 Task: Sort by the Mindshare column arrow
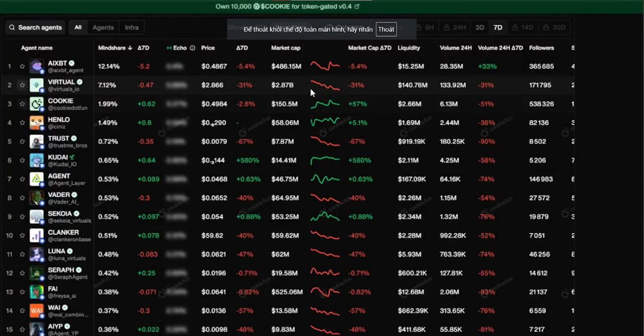130,48
